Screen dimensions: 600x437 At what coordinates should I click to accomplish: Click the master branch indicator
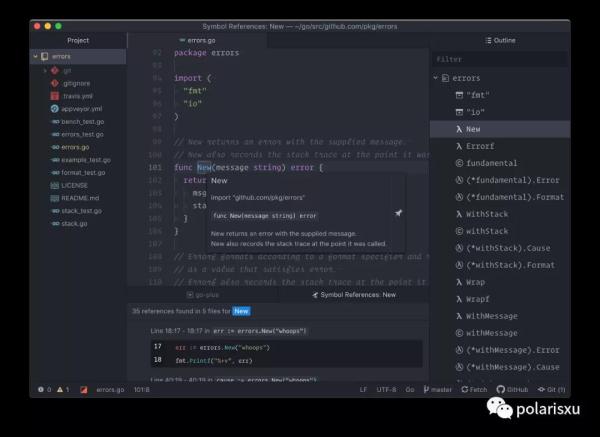pyautogui.click(x=437, y=390)
